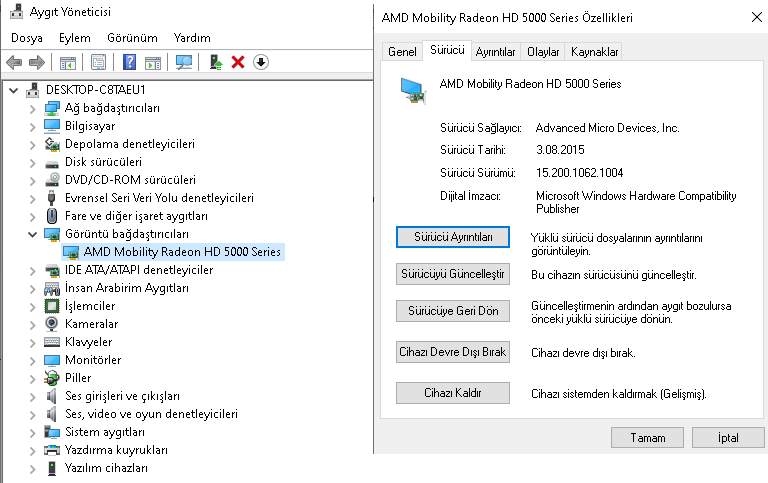Expand the Kameralar category arrow
This screenshot has width=768, height=483.
[32, 324]
